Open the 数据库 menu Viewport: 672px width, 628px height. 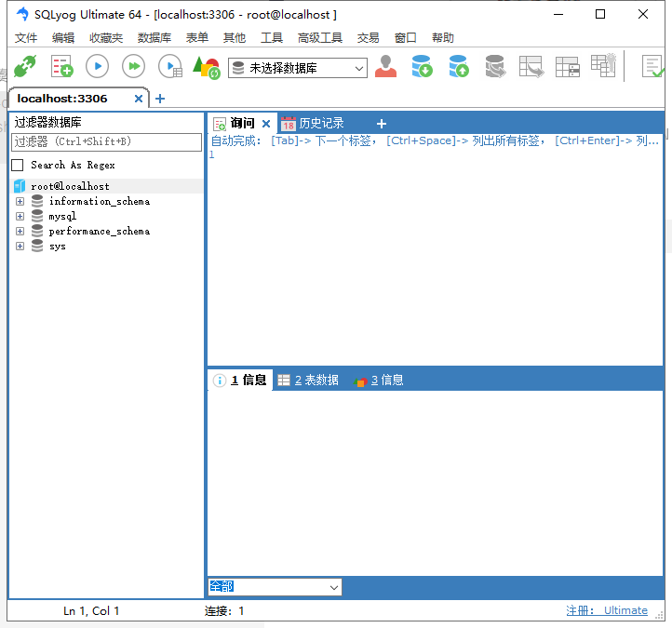pos(155,38)
